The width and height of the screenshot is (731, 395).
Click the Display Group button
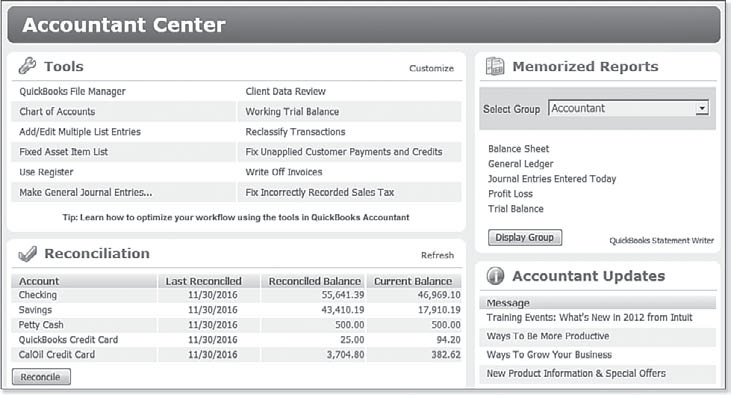[x=525, y=237]
